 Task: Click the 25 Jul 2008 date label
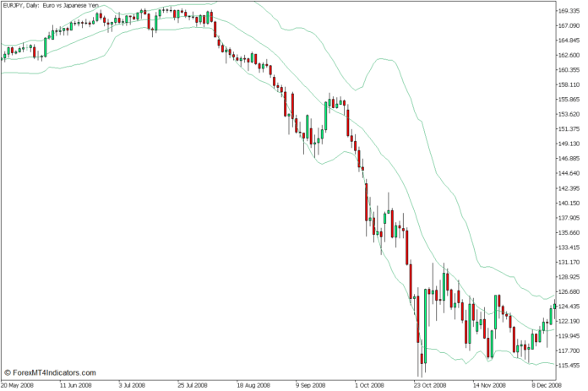point(193,385)
